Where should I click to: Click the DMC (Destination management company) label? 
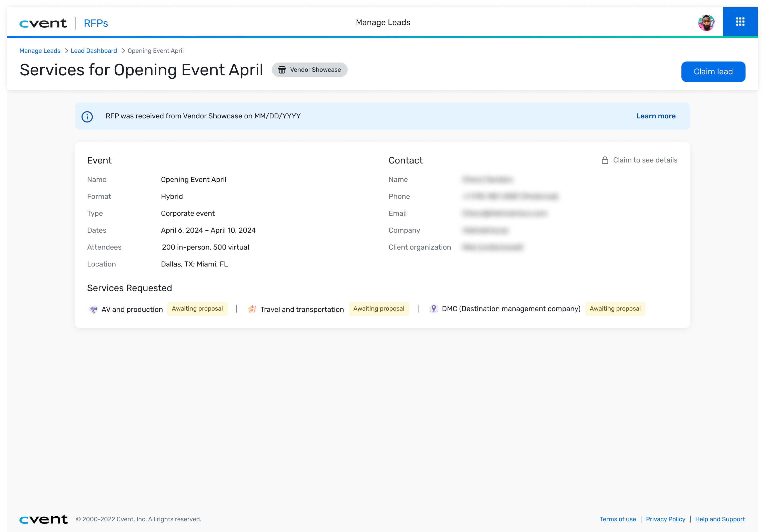click(x=511, y=309)
